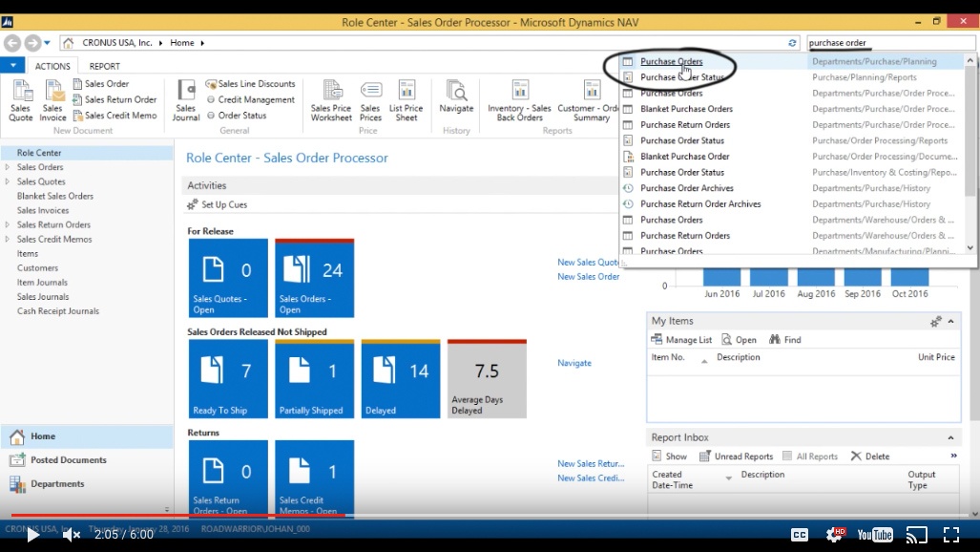The width and height of the screenshot is (980, 552).
Task: Customize My Items part with gear icon
Action: pyautogui.click(x=935, y=322)
